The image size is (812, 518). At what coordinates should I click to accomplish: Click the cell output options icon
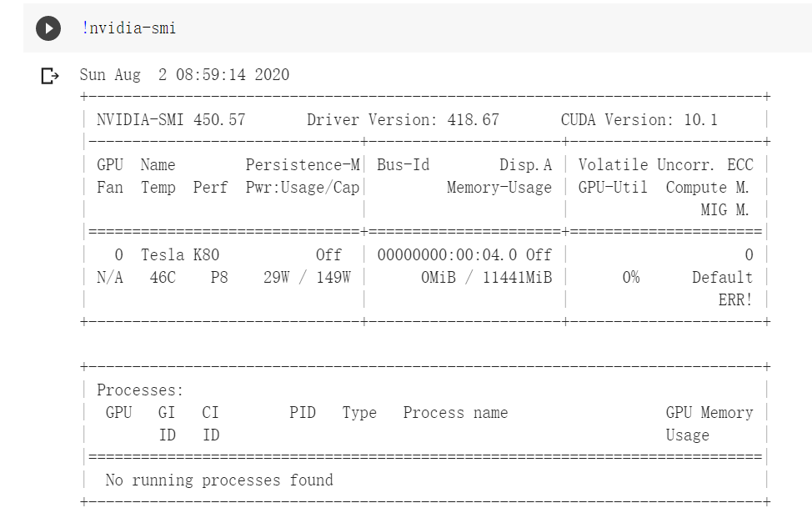point(50,77)
